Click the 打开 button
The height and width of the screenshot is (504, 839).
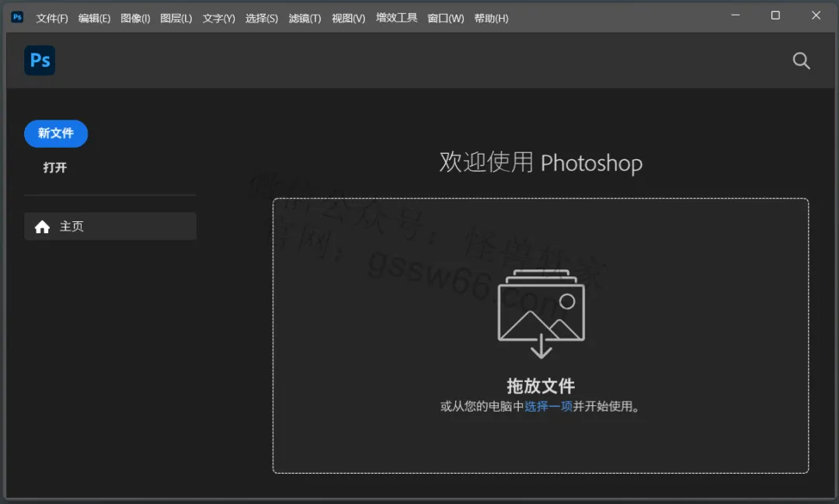click(54, 168)
